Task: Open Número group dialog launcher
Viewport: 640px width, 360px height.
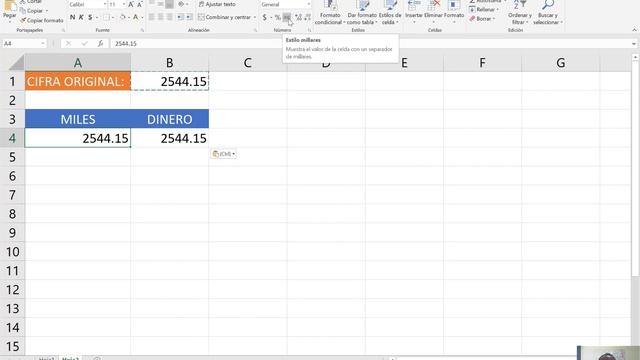Action: (309, 30)
